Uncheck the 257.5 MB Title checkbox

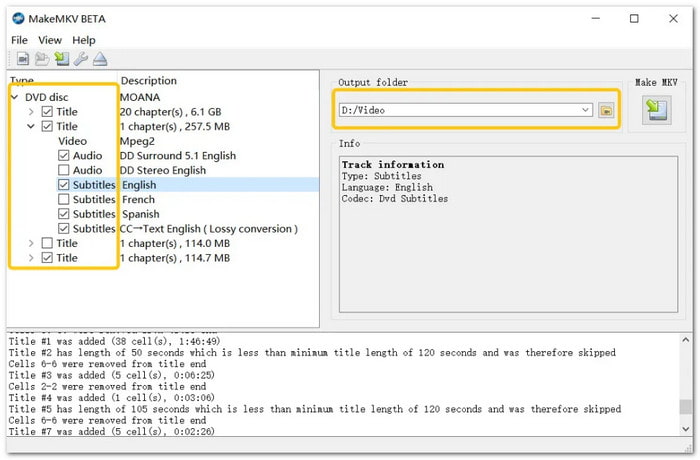tap(47, 126)
